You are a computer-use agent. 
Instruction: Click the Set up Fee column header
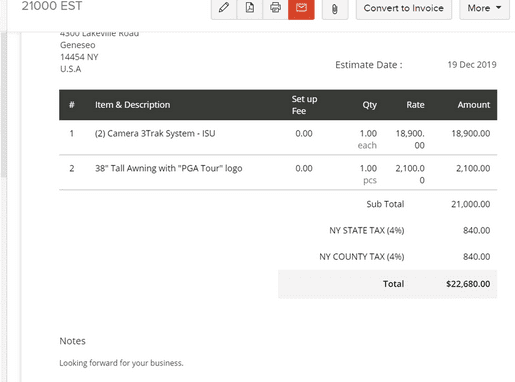tap(304, 105)
